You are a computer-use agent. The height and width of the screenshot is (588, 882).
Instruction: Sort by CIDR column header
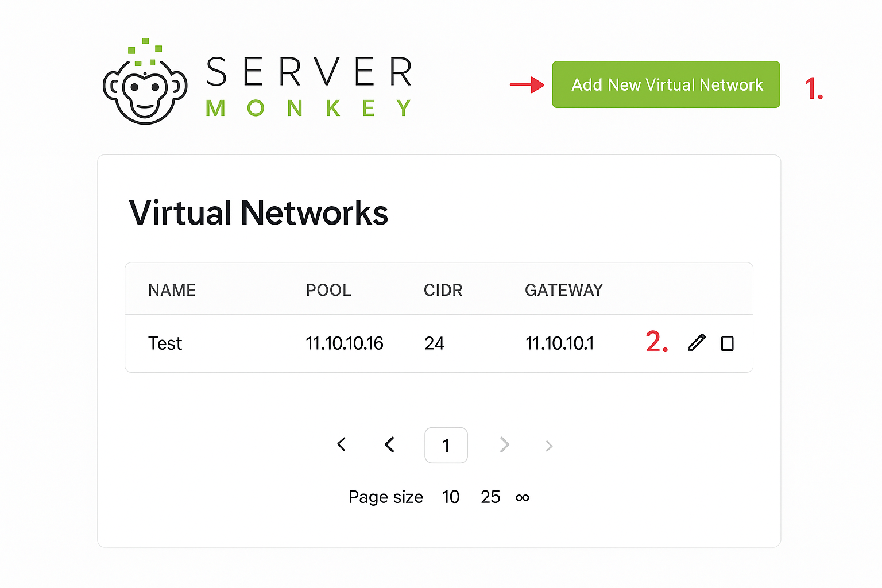pos(443,290)
